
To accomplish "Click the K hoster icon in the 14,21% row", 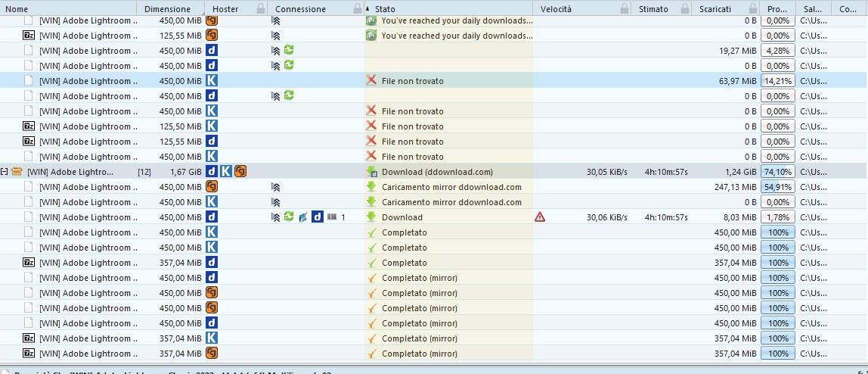I will [212, 80].
